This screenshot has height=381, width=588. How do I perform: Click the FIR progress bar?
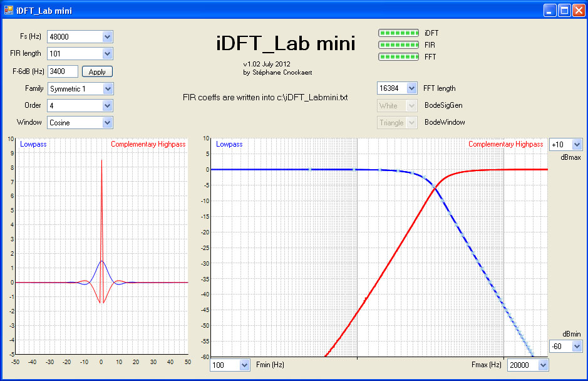[398, 45]
